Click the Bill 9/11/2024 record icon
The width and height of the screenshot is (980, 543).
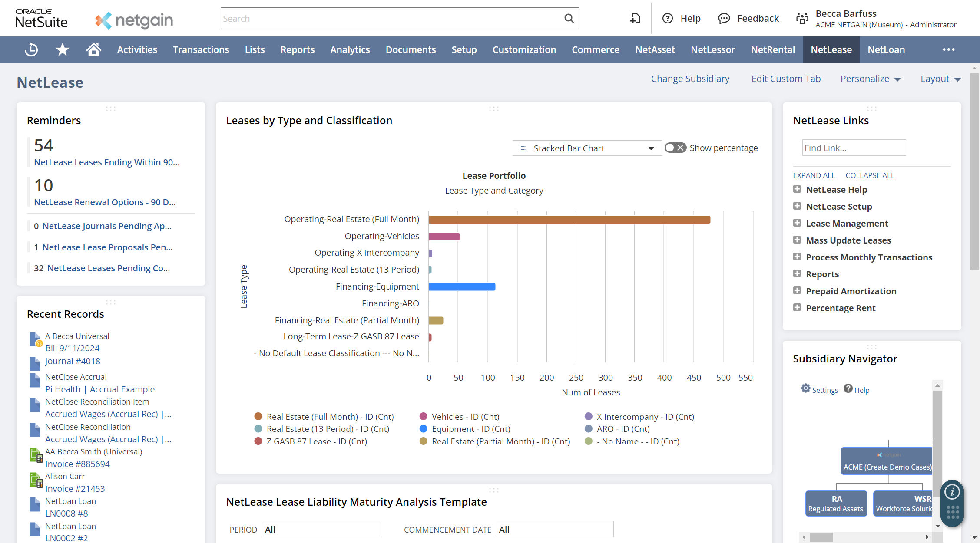tap(36, 339)
